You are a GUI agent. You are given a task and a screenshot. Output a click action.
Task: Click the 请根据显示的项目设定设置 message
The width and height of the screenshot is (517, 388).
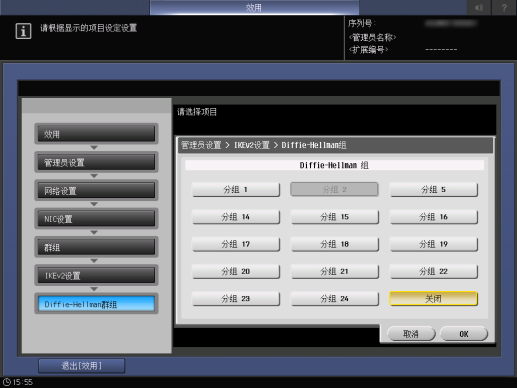click(89, 28)
